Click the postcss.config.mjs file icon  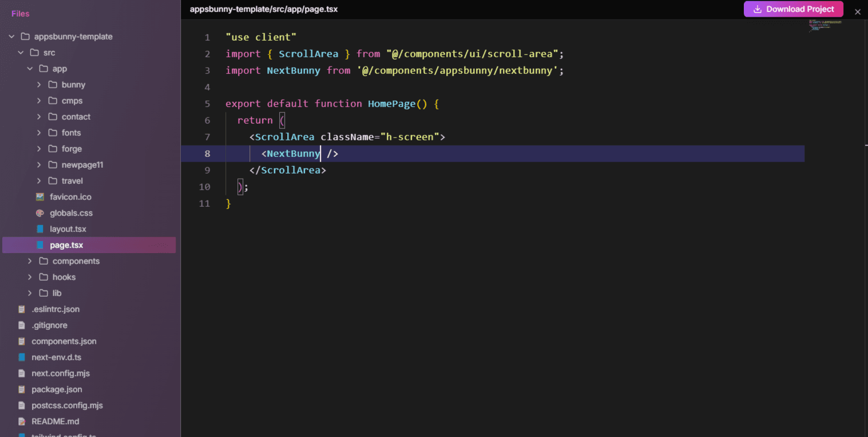(22, 405)
